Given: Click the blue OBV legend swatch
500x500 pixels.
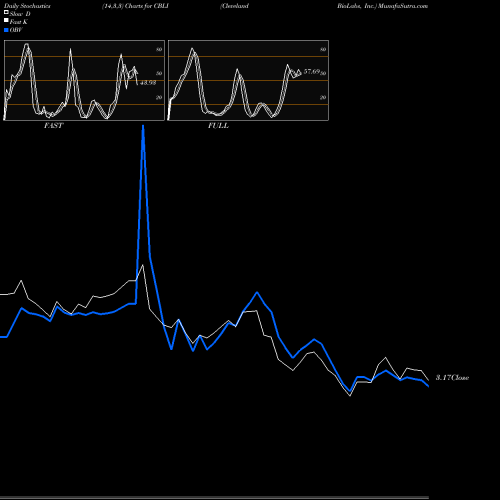Looking at the screenshot, I should pos(6,30).
